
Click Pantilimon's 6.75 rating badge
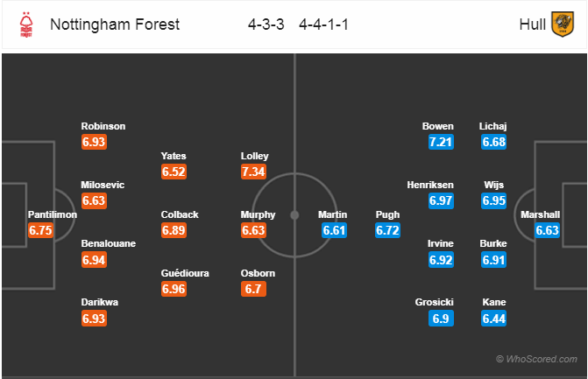coord(40,230)
